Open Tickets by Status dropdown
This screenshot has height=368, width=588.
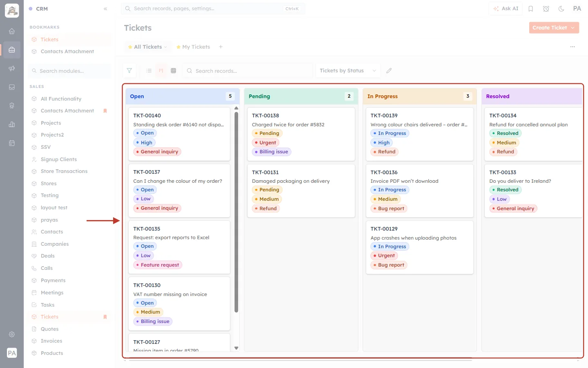[x=348, y=71]
